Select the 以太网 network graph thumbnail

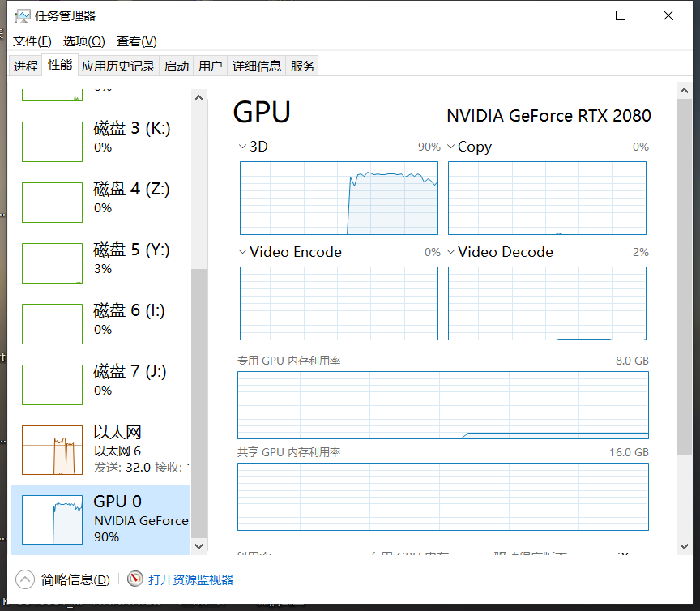click(x=52, y=450)
